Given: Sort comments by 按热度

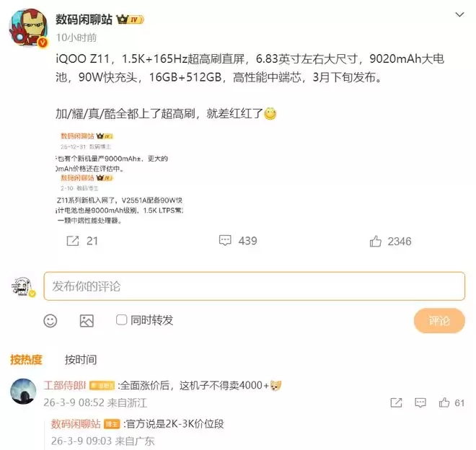Looking at the screenshot, I should pos(26,360).
